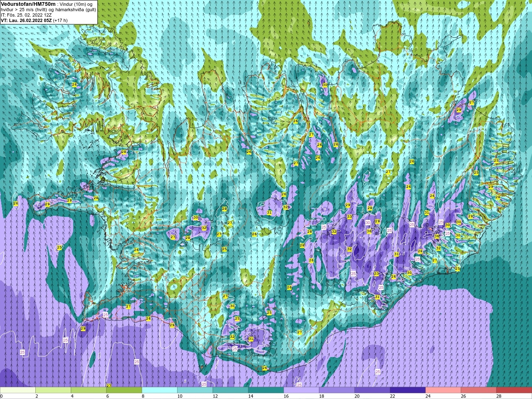Screen dimensions: 532x399
Task: Click the legend tick label "2"
Action: 37,396
